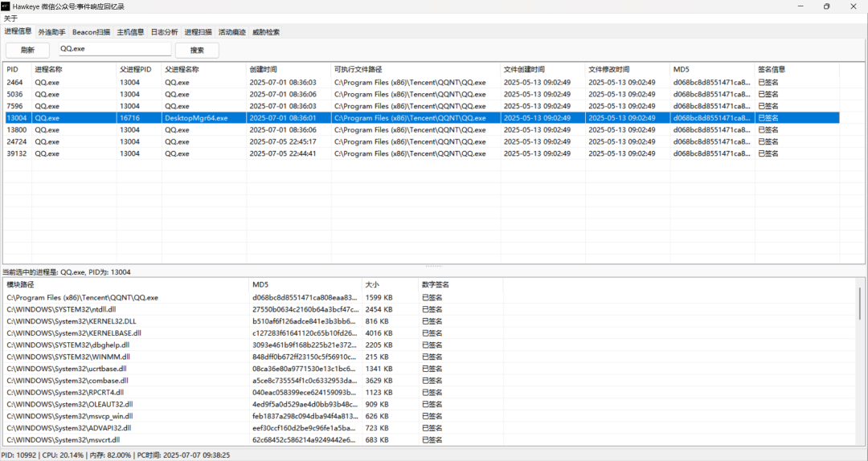Select the process row with PID 39132
Screen dimensions: 868x461
pyautogui.click(x=422, y=154)
